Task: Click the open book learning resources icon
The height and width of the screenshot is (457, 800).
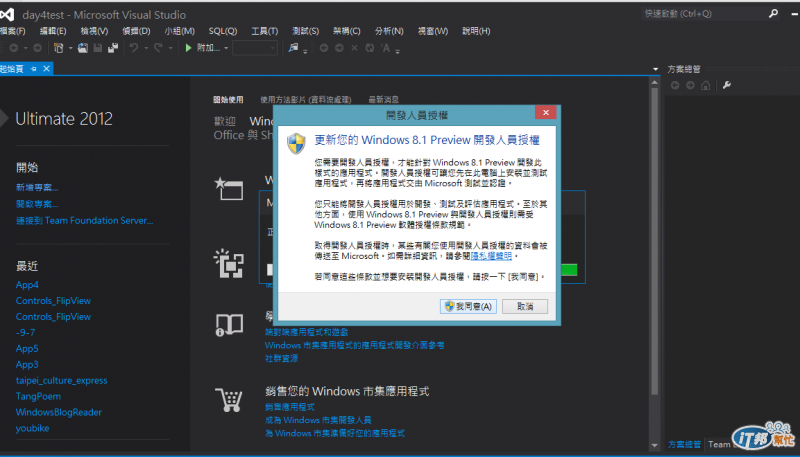Action: [x=229, y=325]
